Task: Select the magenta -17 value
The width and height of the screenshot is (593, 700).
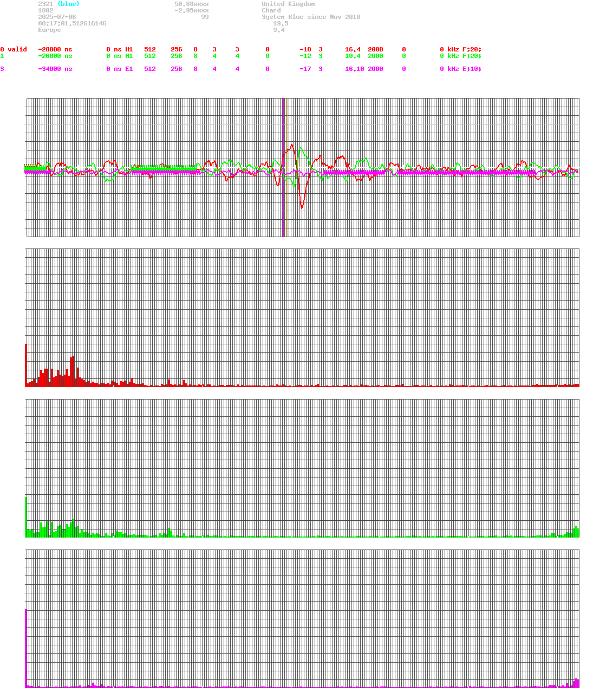Action: click(305, 69)
